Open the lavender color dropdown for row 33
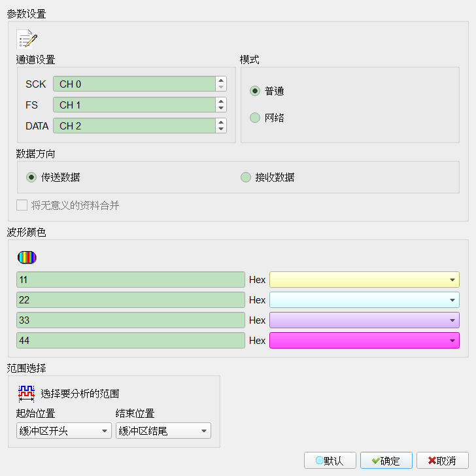The image size is (476, 476). pyautogui.click(x=364, y=320)
